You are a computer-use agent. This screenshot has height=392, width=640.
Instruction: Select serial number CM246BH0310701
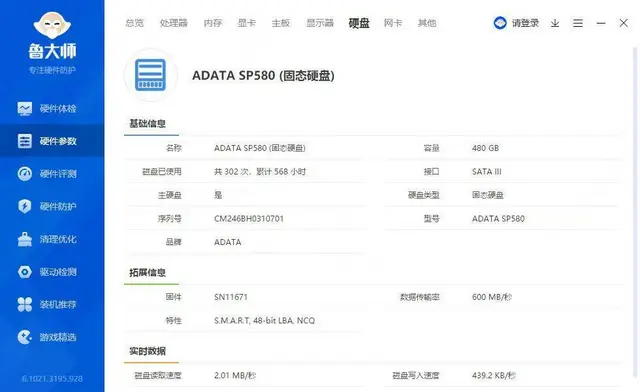pos(249,219)
